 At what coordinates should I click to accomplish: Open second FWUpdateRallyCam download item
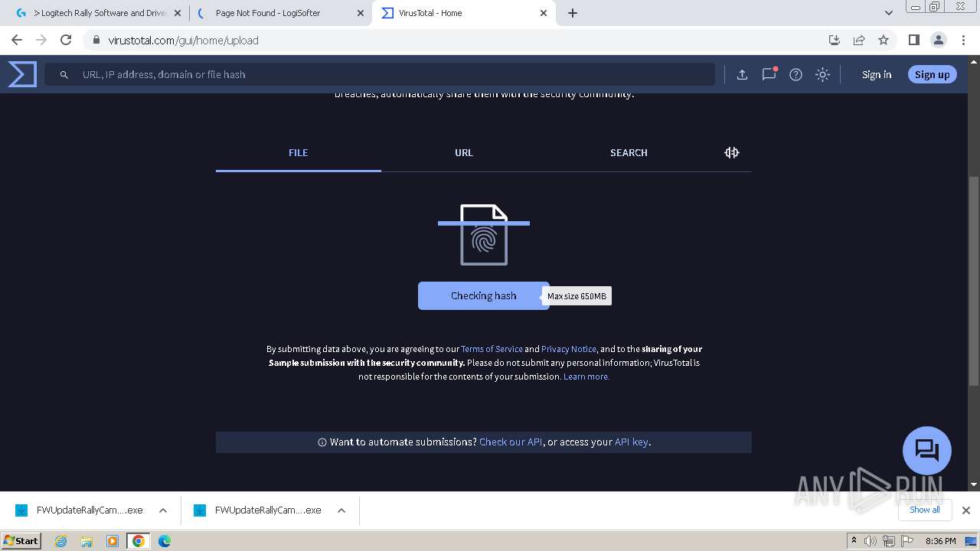(258, 510)
